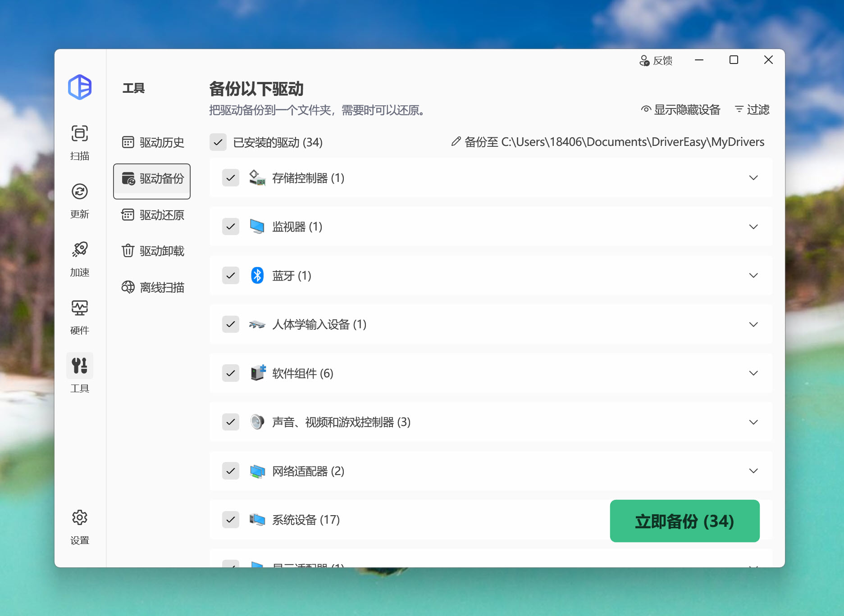The image size is (844, 616).
Task: Select the Tools (工具) sidebar icon
Action: 80,366
